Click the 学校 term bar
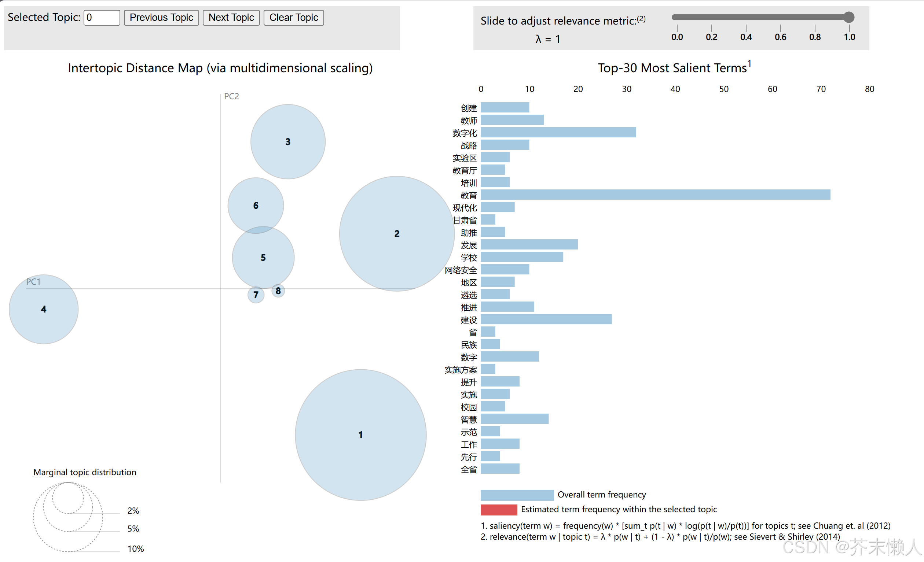This screenshot has width=924, height=562. point(522,257)
